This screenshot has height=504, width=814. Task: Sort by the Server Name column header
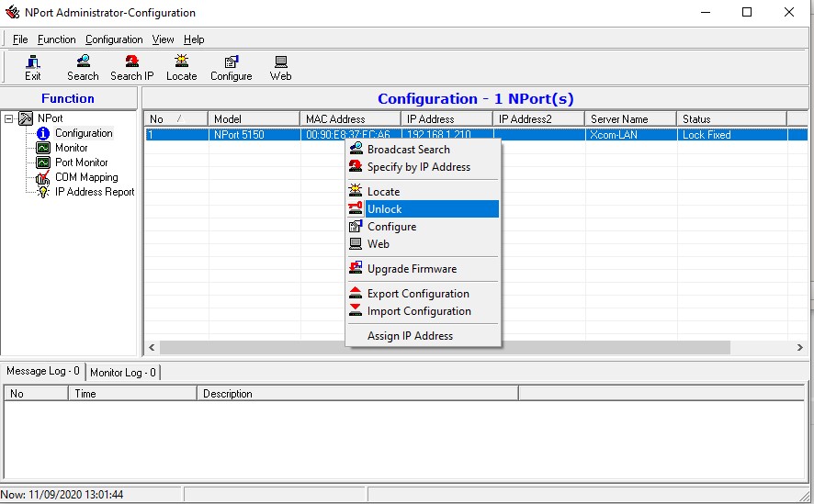(619, 119)
